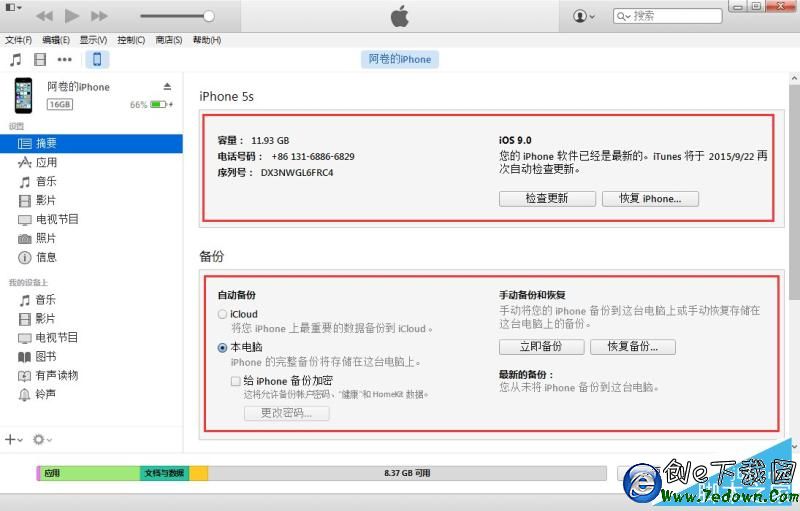This screenshot has height=511, width=800.
Task: Select the 本电脑 backup radio button
Action: tap(222, 348)
